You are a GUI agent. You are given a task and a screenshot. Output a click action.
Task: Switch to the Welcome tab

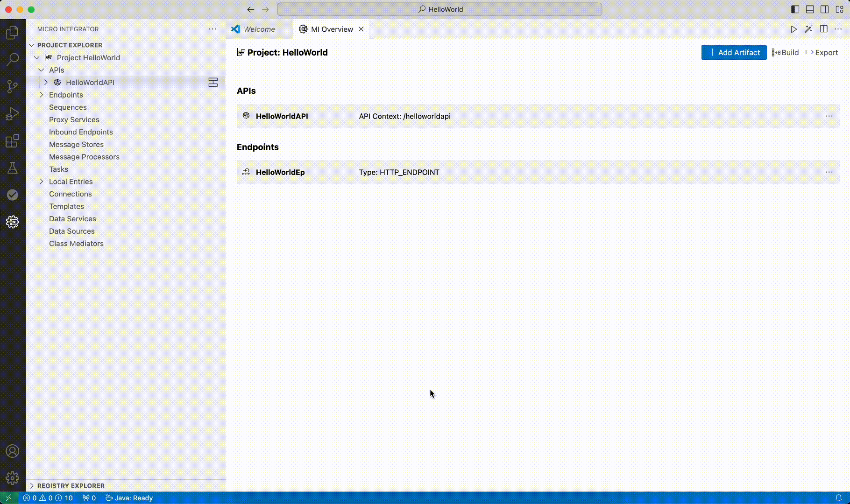point(259,29)
